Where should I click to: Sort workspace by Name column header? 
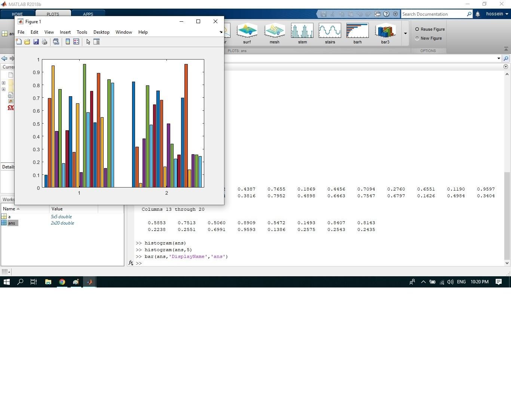[25, 209]
